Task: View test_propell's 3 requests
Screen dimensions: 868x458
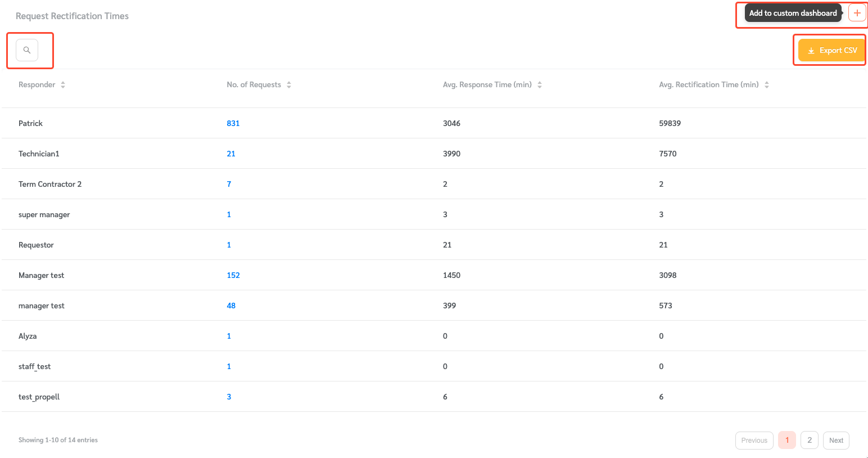Action: (229, 397)
